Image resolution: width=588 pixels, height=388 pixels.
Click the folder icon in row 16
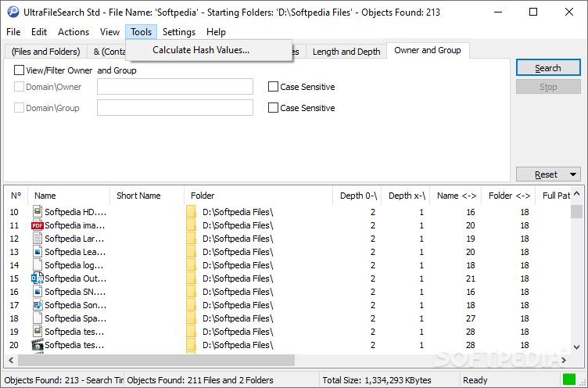191,292
